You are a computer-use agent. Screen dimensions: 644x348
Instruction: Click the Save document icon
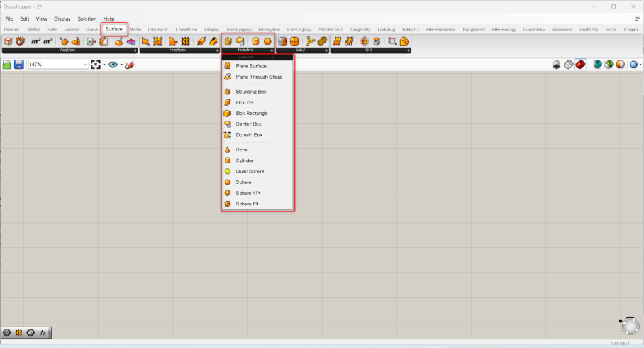(x=19, y=65)
